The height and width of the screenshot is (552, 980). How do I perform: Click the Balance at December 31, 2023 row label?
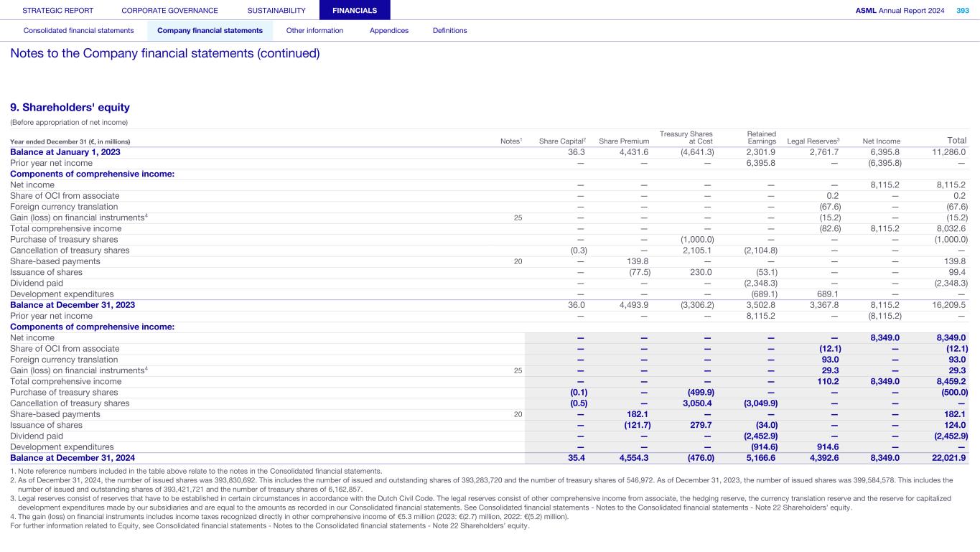[x=73, y=305]
